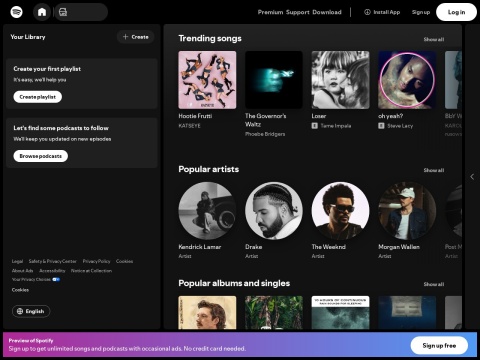Screen dimensions: 480x360
Task: Open Drake's artist photo
Action: click(274, 211)
